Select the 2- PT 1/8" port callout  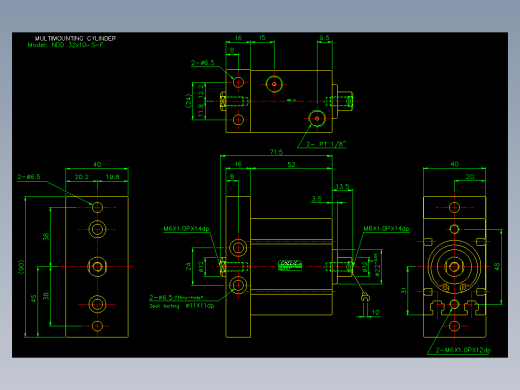click(x=326, y=144)
